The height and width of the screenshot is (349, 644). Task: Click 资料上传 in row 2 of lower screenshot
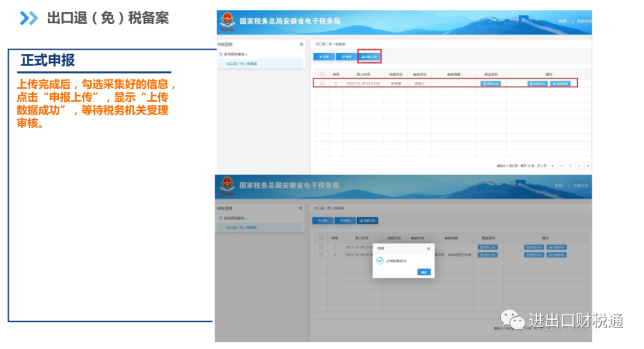click(x=488, y=255)
